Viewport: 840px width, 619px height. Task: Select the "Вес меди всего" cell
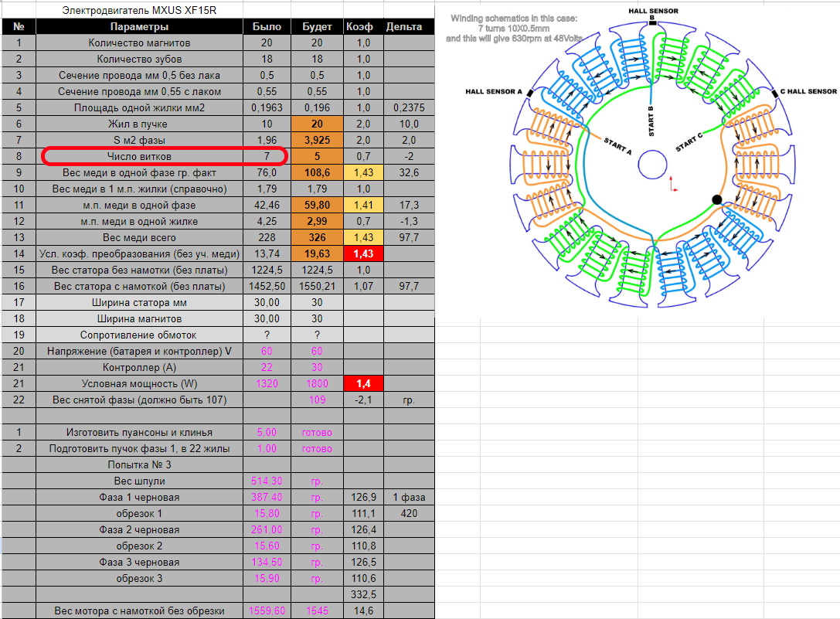coord(139,237)
